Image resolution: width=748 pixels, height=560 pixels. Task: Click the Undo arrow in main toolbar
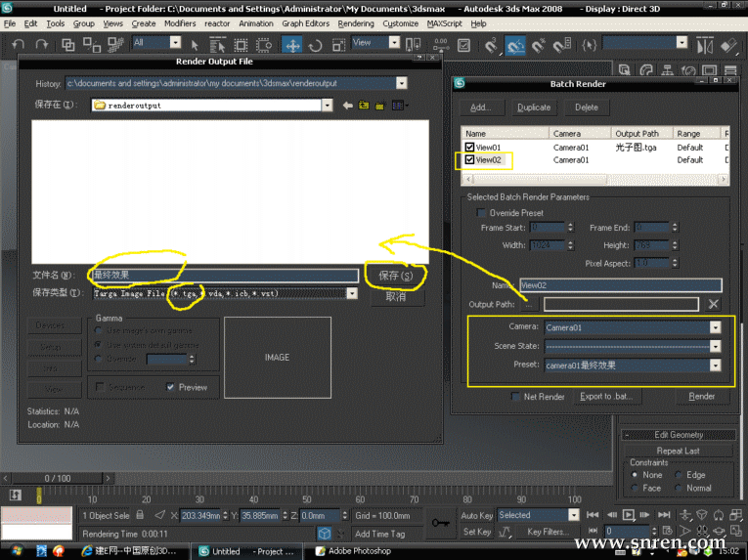point(18,44)
